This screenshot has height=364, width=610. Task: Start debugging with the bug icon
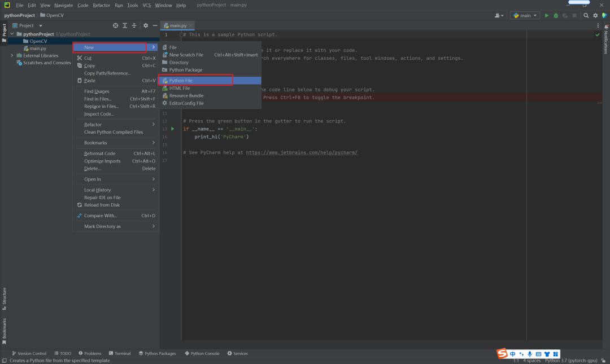coord(556,16)
